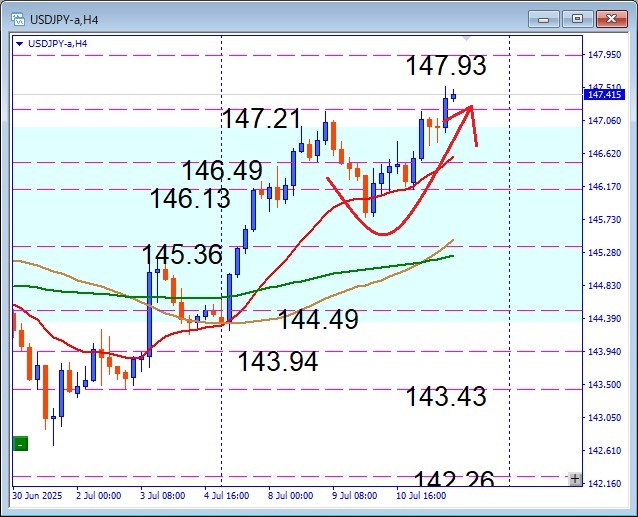The height and width of the screenshot is (517, 638).
Task: Click the 2 Jul 00:00 time label
Action: coord(99,496)
